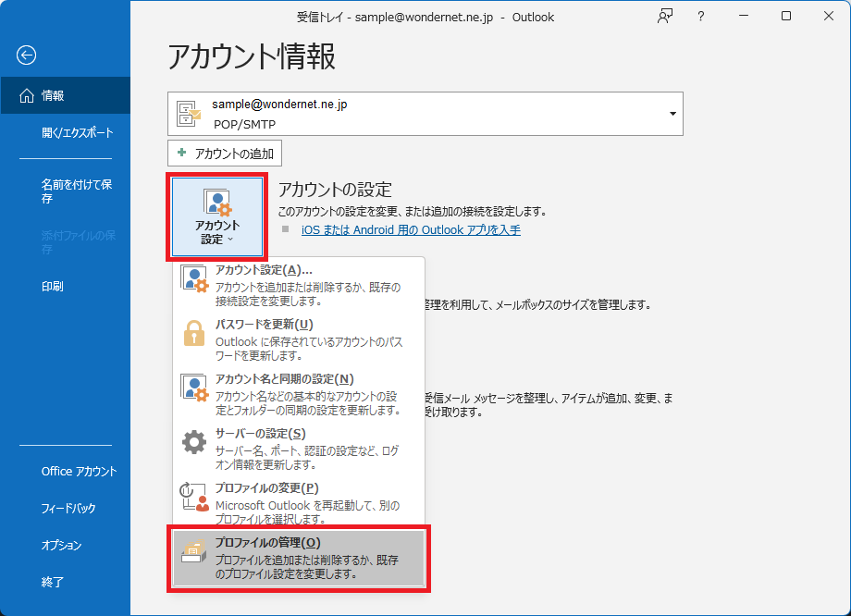Open Outlook オプション

61,545
